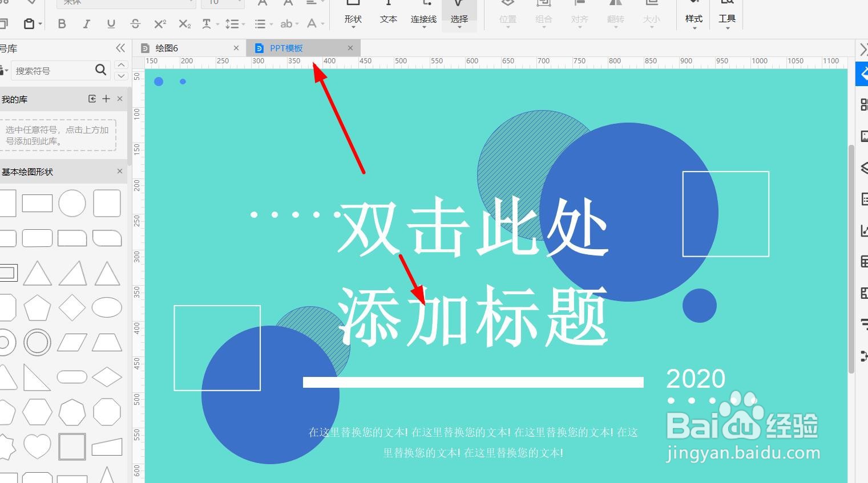Open the 样式 style menu
Image resolution: width=868 pixels, height=483 pixels.
pyautogui.click(x=694, y=15)
